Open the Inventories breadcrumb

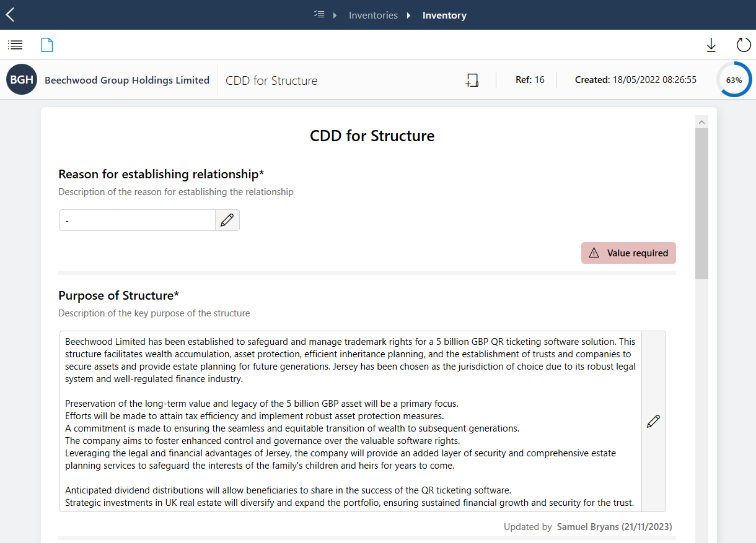coord(373,15)
